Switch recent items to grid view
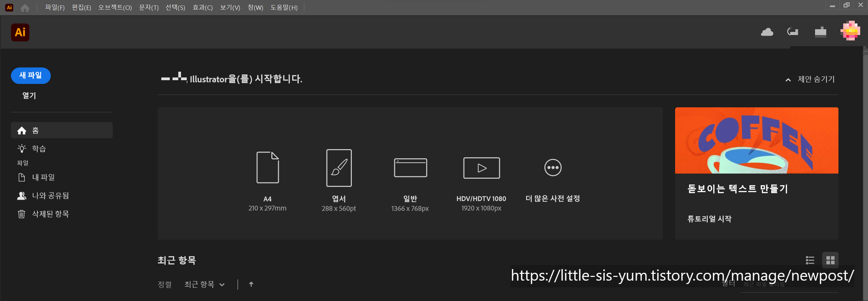 click(x=830, y=260)
